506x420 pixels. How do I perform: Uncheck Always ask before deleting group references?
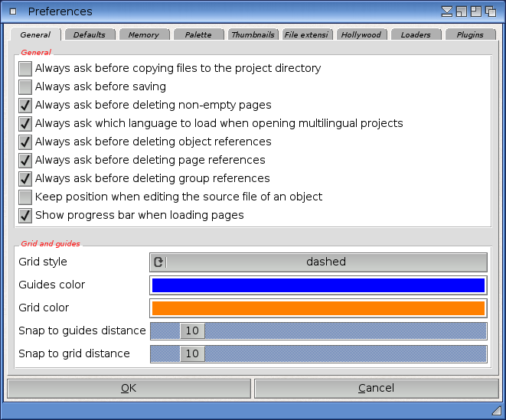(x=25, y=179)
